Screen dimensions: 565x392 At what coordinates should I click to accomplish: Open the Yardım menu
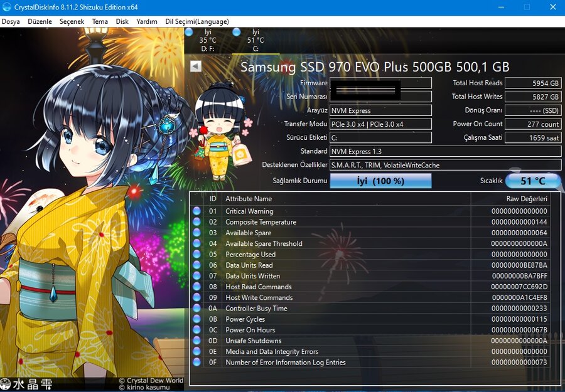pyautogui.click(x=147, y=21)
